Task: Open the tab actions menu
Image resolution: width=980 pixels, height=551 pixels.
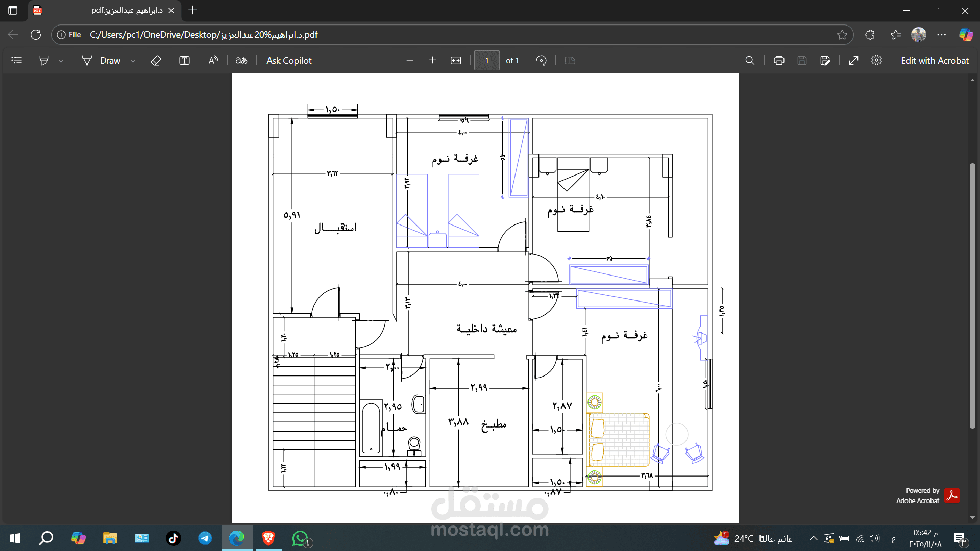Action: click(x=13, y=10)
